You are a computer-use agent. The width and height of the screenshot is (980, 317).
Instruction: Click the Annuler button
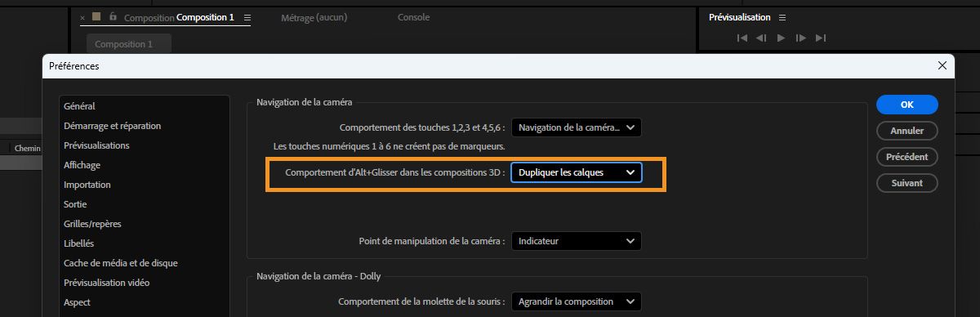point(907,131)
